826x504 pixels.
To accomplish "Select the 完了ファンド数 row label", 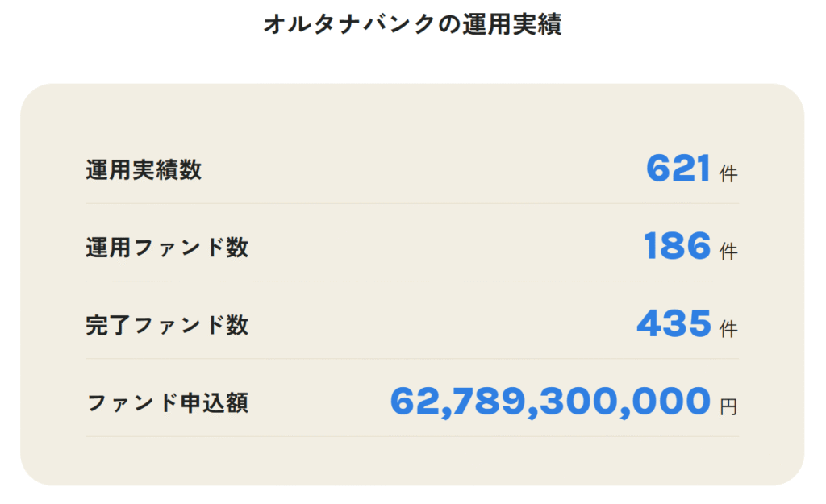I will point(167,325).
